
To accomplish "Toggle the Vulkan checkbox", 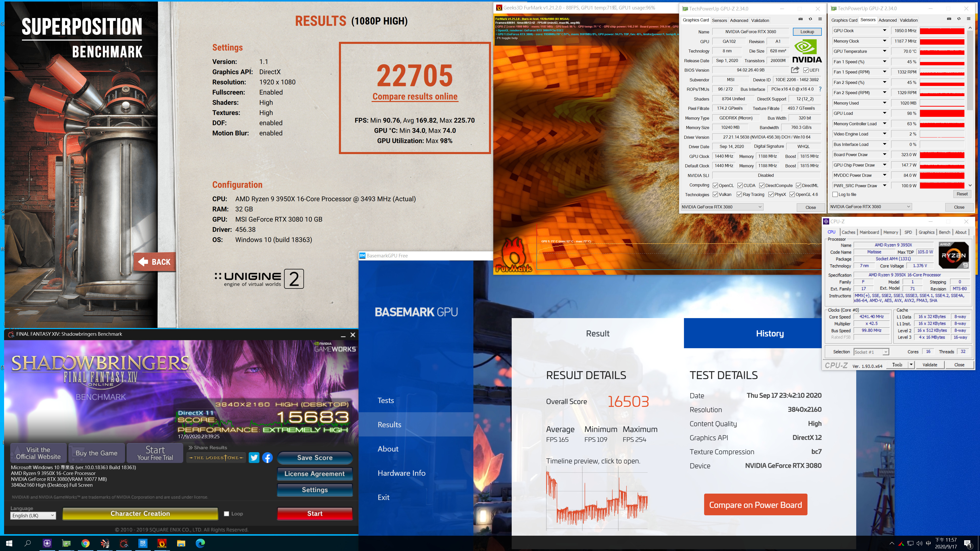I will (x=716, y=194).
